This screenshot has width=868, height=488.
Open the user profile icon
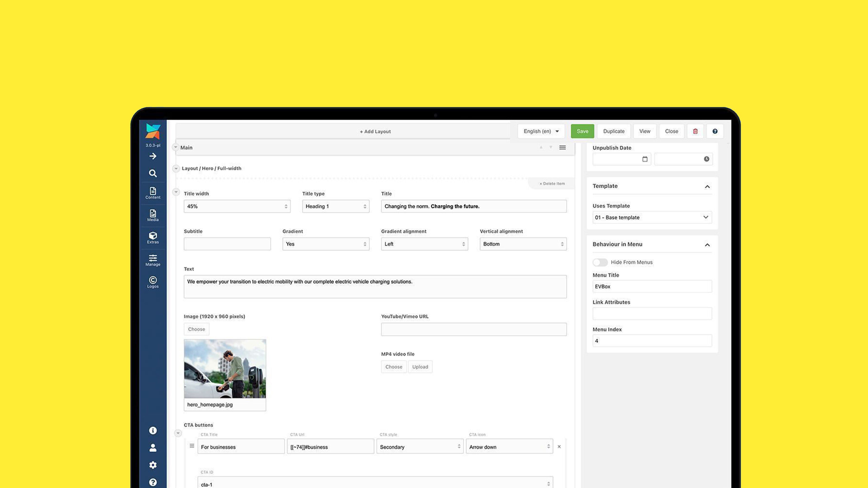[x=153, y=448]
